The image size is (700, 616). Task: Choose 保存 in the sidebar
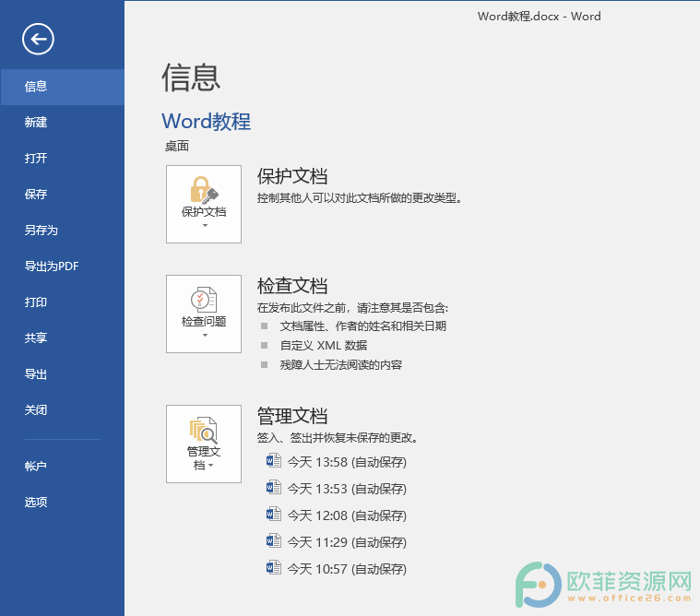point(63,195)
